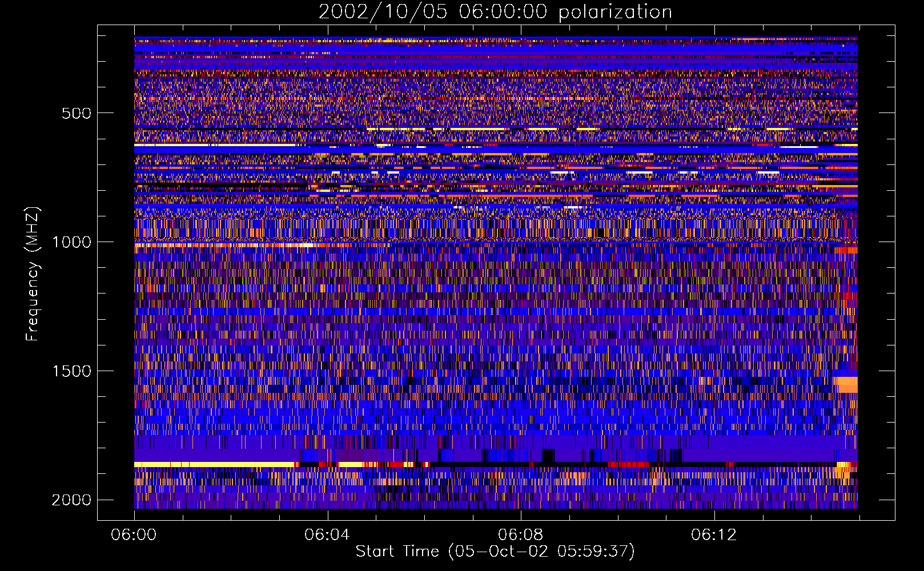
Task: Click the plot title '2002/10/05 06:00:00 polarization'
Action: [495, 12]
